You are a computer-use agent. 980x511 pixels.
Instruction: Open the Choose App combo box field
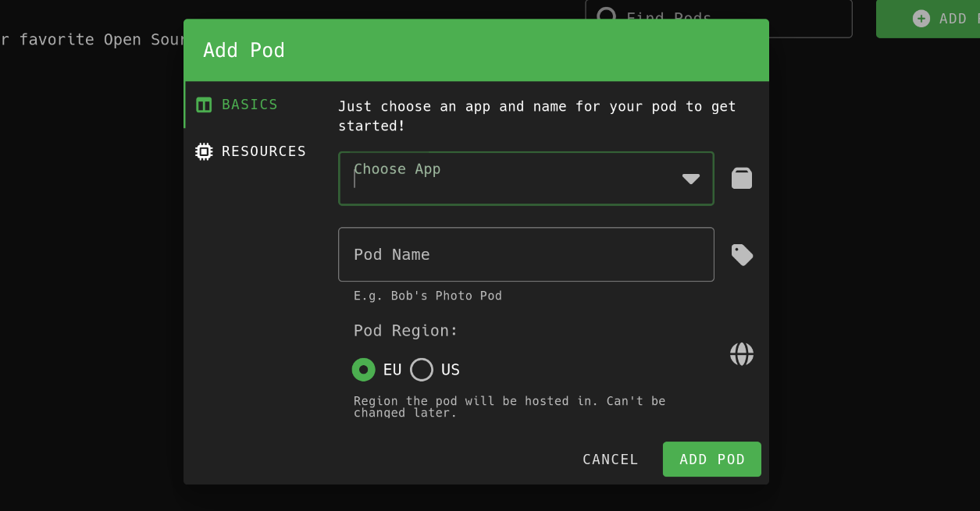tap(508, 179)
